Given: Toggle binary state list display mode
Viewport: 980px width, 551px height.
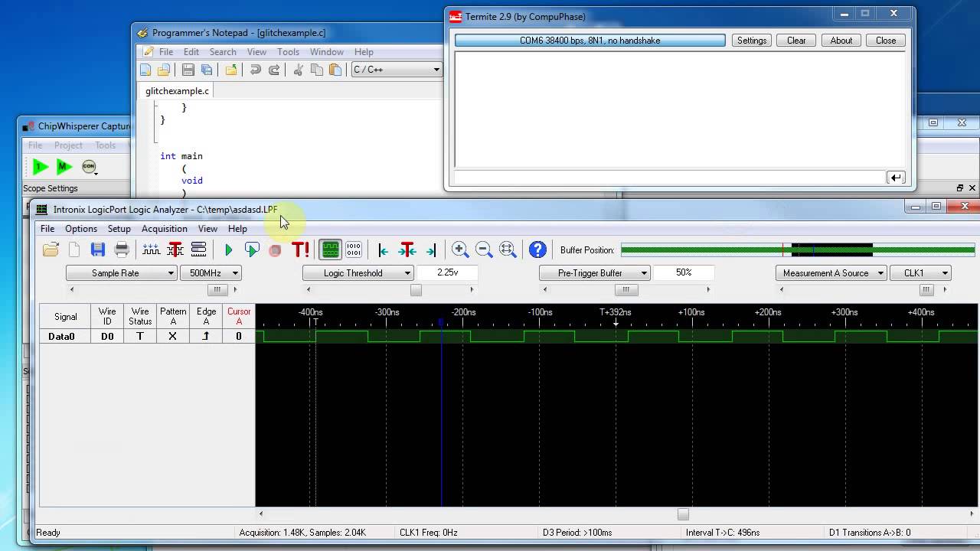Looking at the screenshot, I should 354,249.
